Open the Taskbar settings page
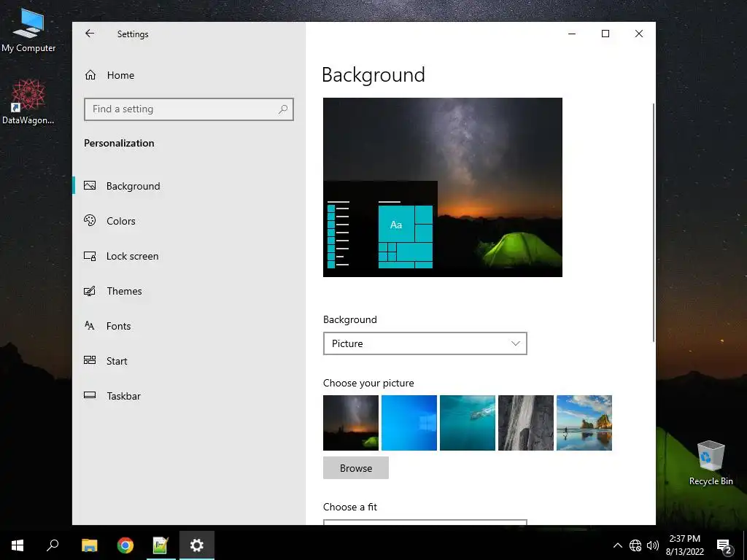This screenshot has width=747, height=560. tap(189, 396)
